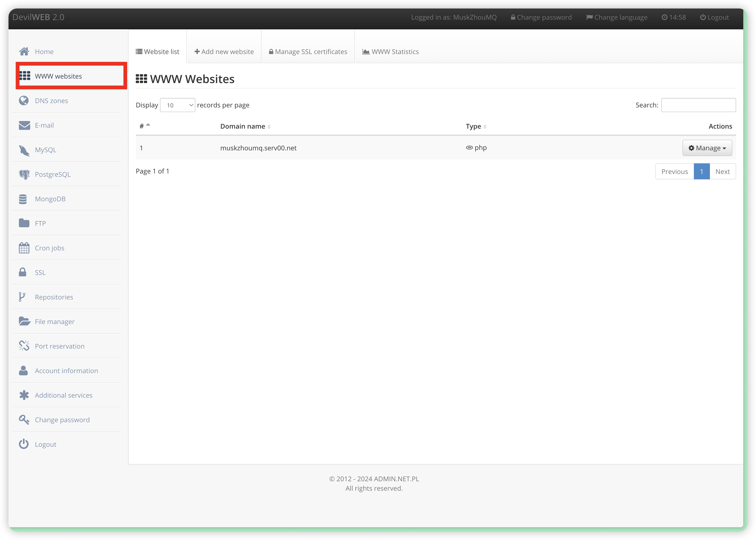
Task: Open the WWW Statistics tab
Action: [x=390, y=52]
